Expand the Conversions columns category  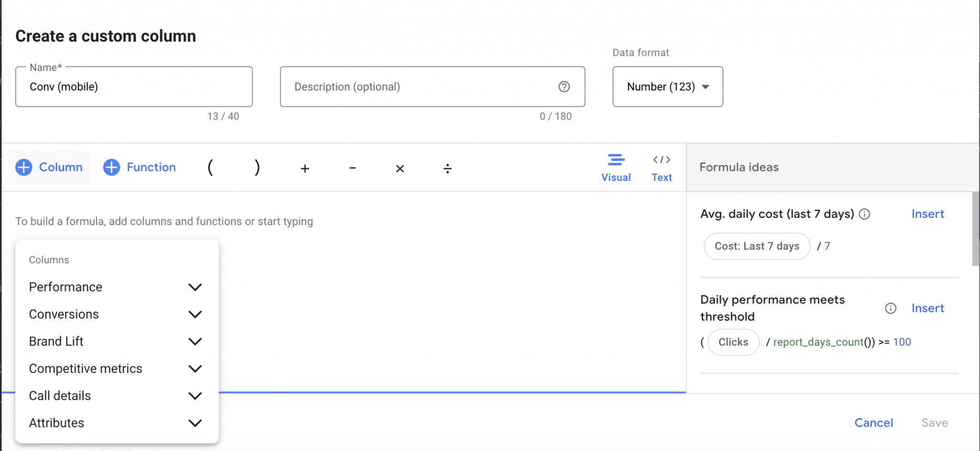point(195,314)
